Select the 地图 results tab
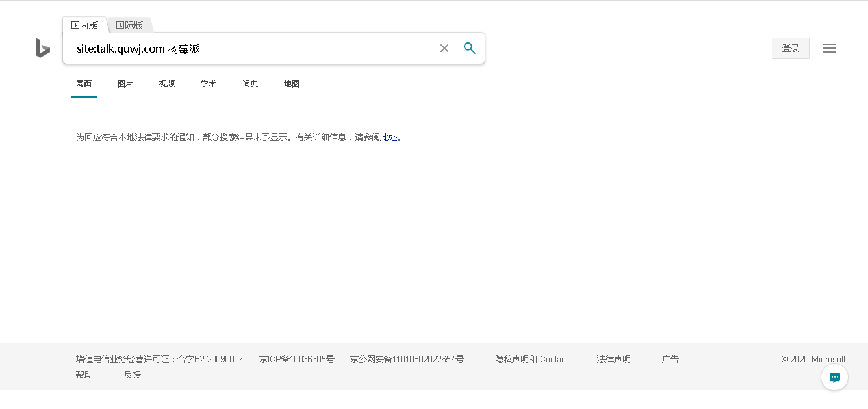 click(x=292, y=84)
